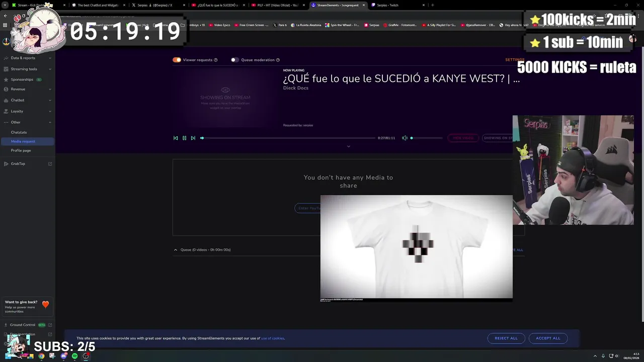Click the Chatbot sidebar icon
Screen dimensions: 644x362
coord(7,100)
